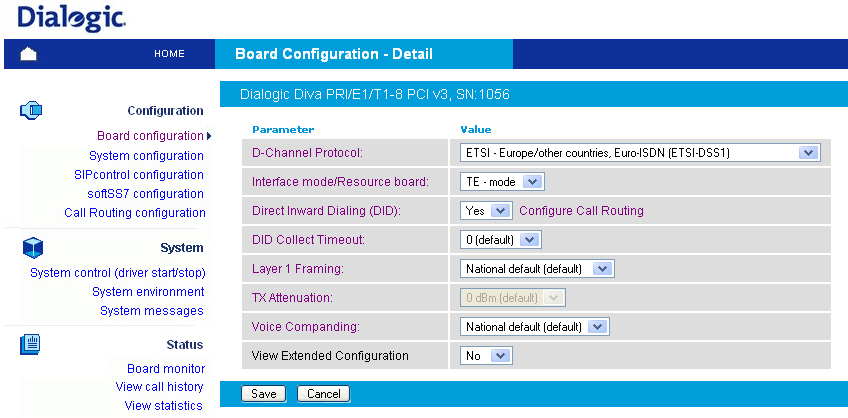
Task: Open Call Routing configuration sidebar link
Action: [x=135, y=213]
